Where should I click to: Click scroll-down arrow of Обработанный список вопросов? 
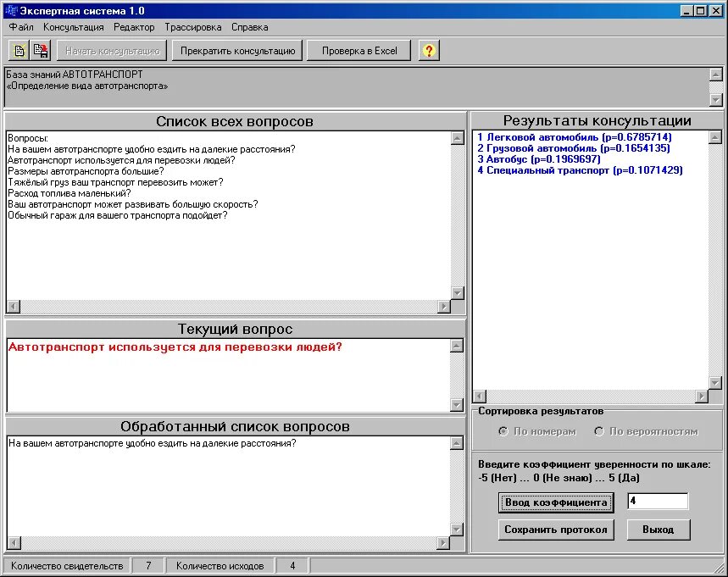[x=457, y=530]
